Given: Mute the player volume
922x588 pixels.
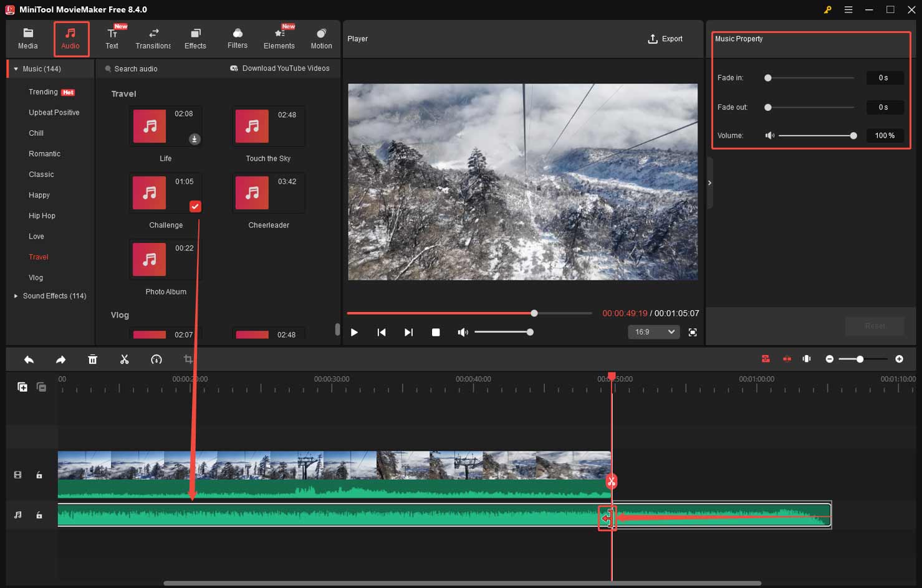Looking at the screenshot, I should tap(463, 332).
